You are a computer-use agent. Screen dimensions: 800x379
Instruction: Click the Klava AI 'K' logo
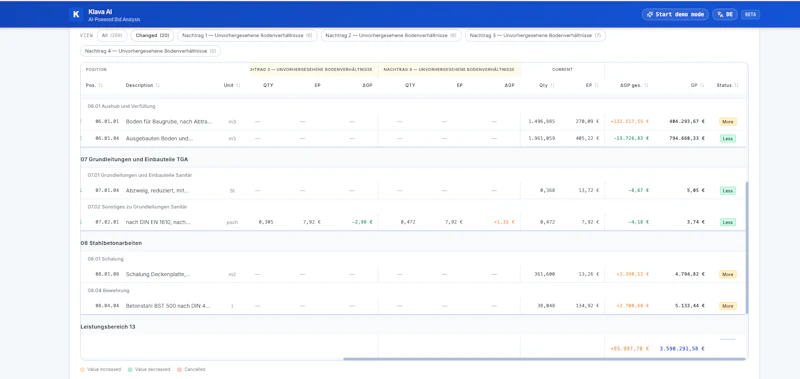tap(76, 14)
